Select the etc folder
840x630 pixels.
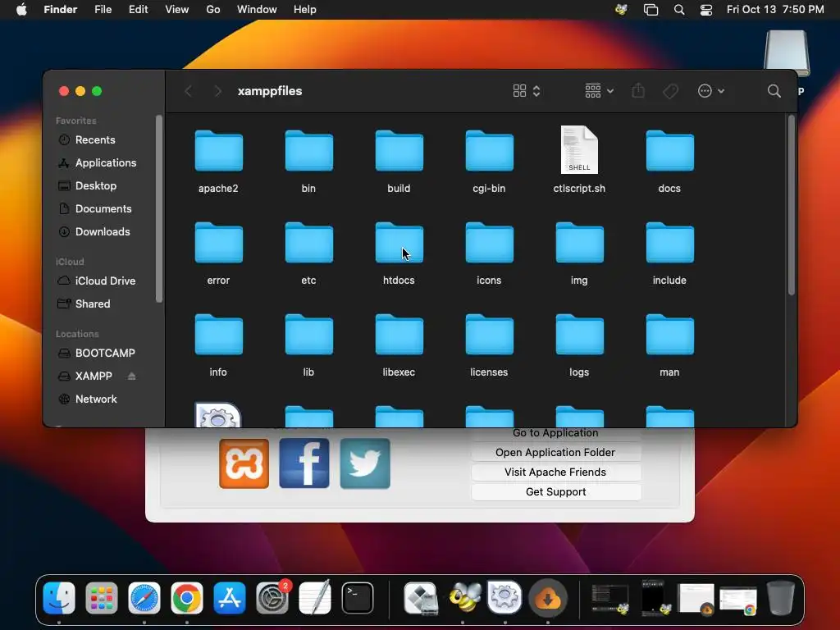point(308,243)
